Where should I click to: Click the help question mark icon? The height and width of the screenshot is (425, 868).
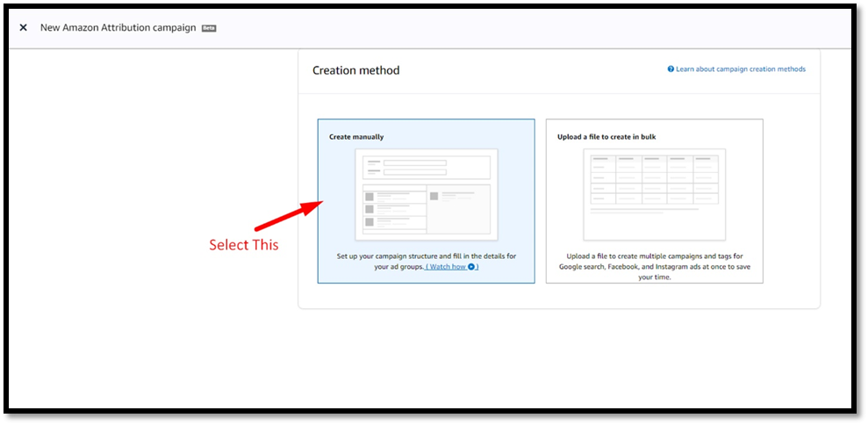pos(671,69)
